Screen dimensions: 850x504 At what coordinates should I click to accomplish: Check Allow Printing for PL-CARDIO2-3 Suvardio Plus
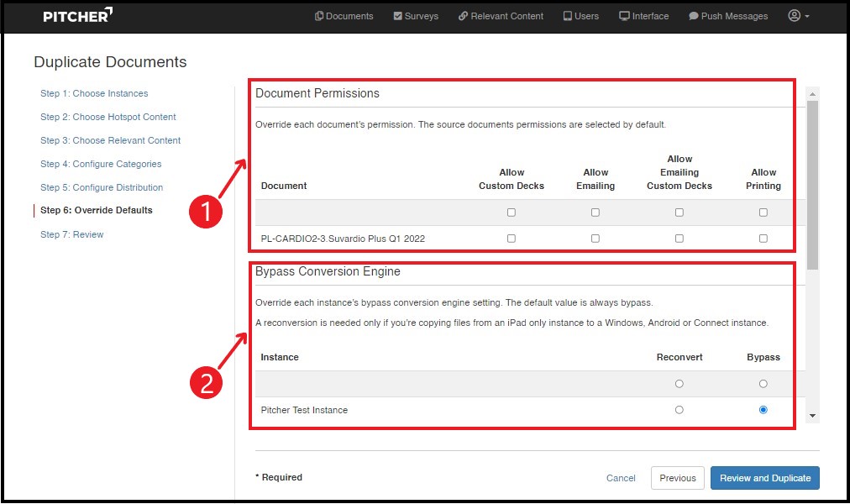coord(763,239)
